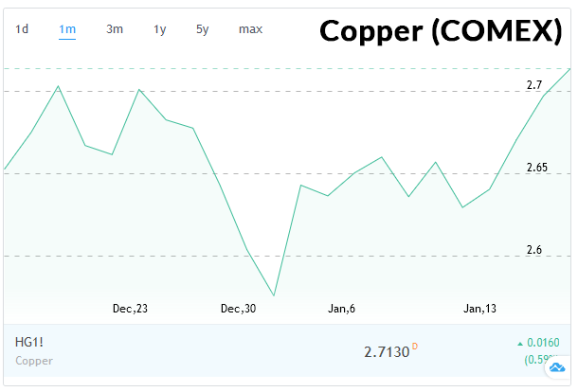Image resolution: width=578 pixels, height=392 pixels.
Task: Select the 1m time range tab
Action: pyautogui.click(x=67, y=29)
